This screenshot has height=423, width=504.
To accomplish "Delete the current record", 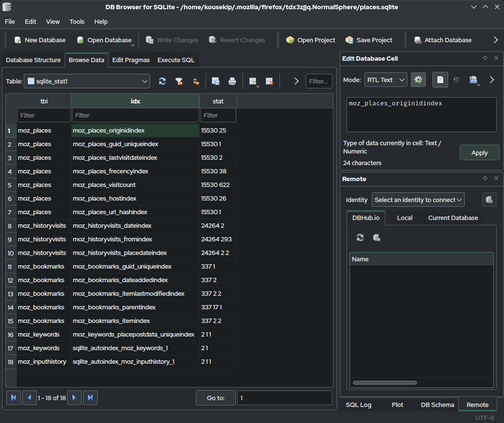I will (x=269, y=81).
